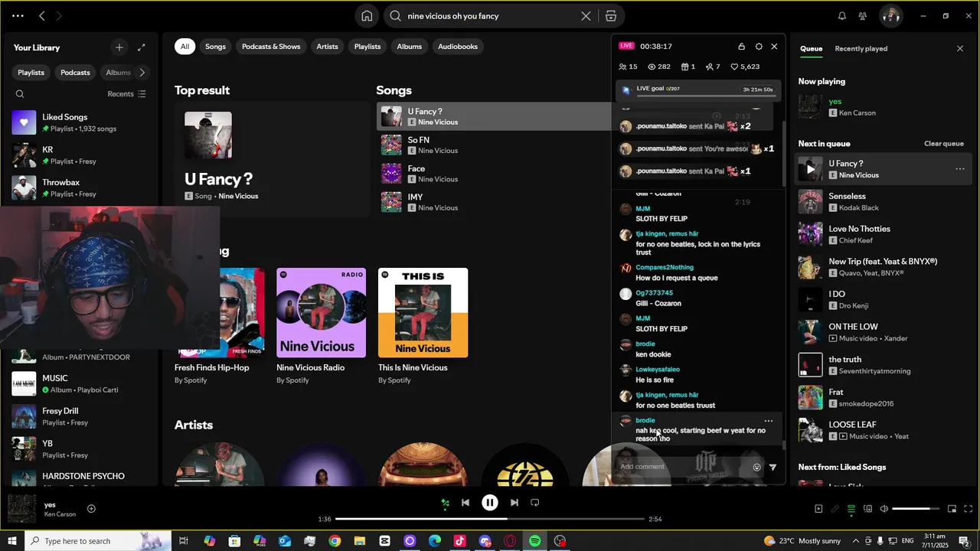
Task: Open Chrome from the taskbar
Action: (x=335, y=541)
